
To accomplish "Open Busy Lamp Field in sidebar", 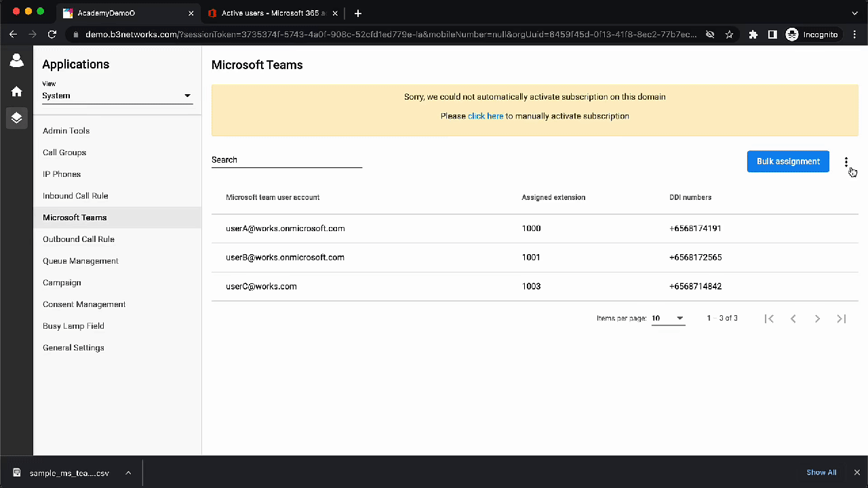I will pyautogui.click(x=117, y=326).
